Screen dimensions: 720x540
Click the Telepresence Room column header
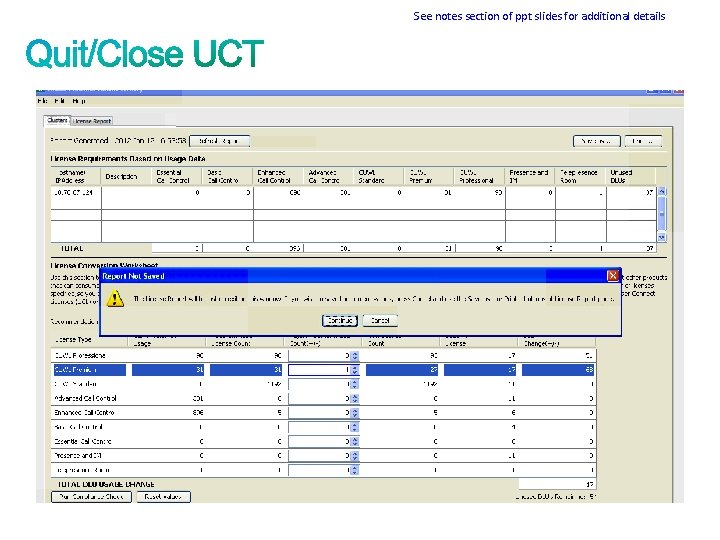coord(579,176)
